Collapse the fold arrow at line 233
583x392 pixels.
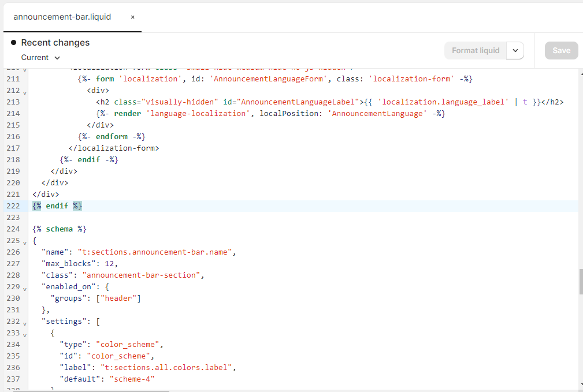tap(25, 334)
